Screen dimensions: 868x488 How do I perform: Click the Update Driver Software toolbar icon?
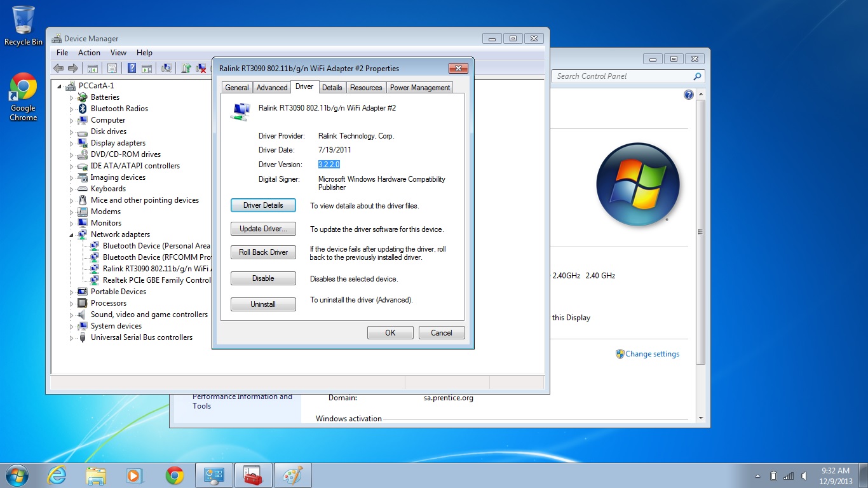click(186, 68)
